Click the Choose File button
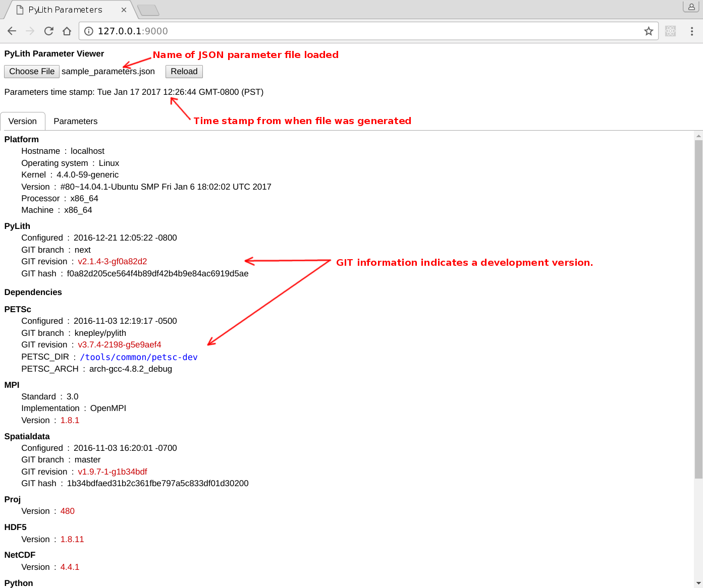The width and height of the screenshot is (703, 588). [x=32, y=72]
